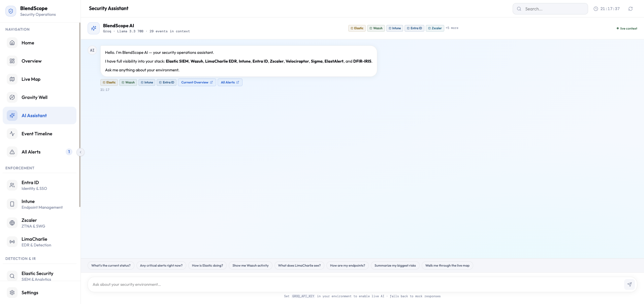Open the All Alerts page
The height and width of the screenshot is (304, 644).
40,152
